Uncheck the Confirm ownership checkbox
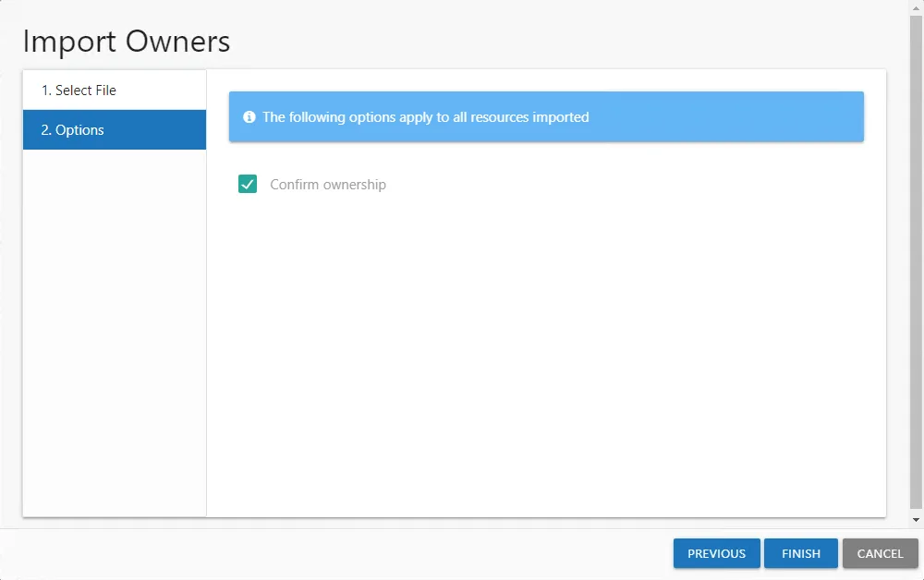 (x=248, y=184)
